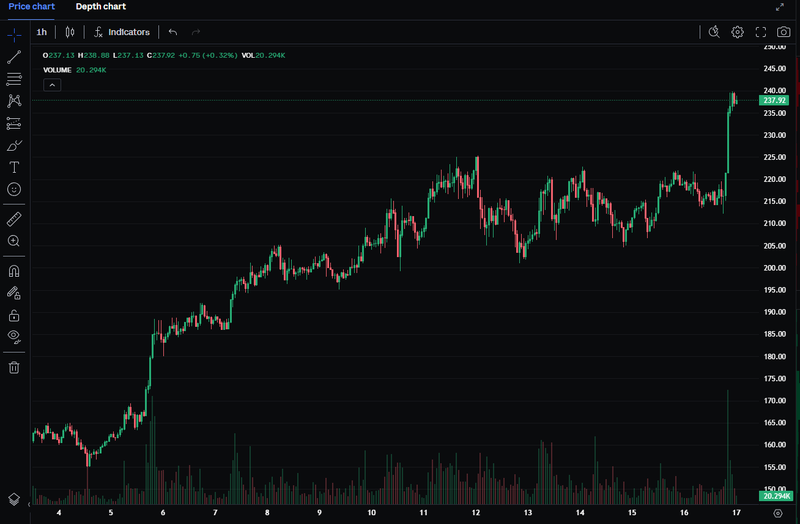This screenshot has width=800, height=524.
Task: Select the text annotation tool
Action: click(x=14, y=167)
